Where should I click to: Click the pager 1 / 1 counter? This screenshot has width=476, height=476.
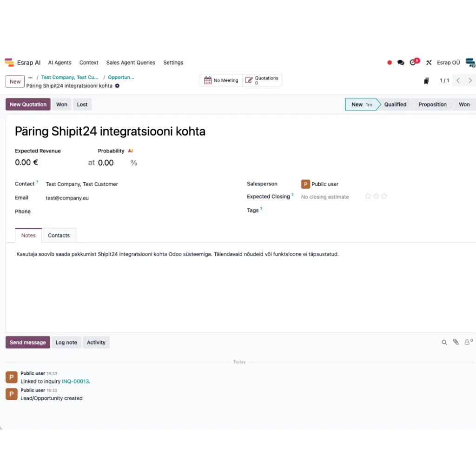pos(444,81)
